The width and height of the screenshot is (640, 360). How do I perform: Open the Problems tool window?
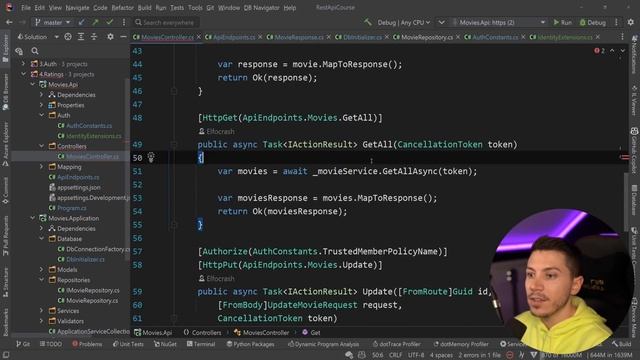(x=87, y=344)
